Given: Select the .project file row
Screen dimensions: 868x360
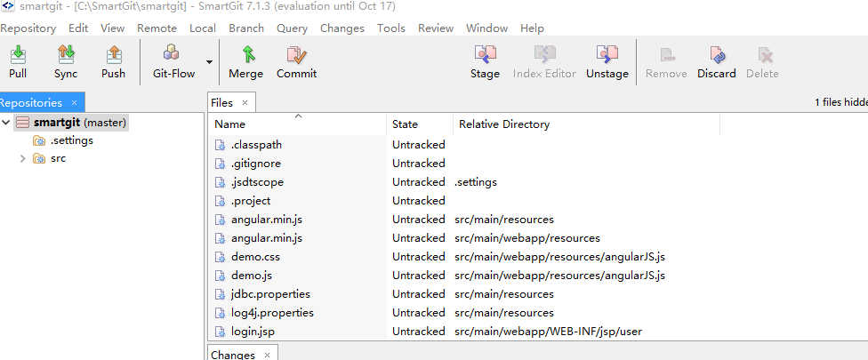Looking at the screenshot, I should pos(537,201).
